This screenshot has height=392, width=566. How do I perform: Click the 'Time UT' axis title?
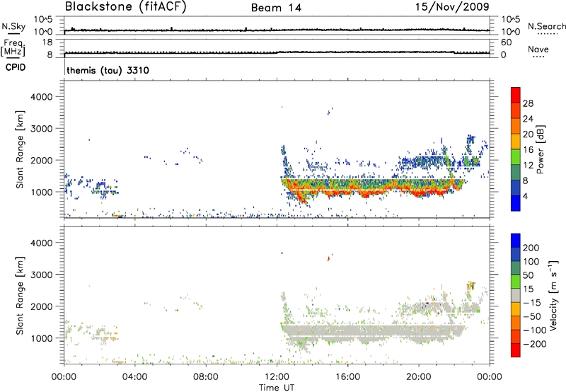[277, 388]
